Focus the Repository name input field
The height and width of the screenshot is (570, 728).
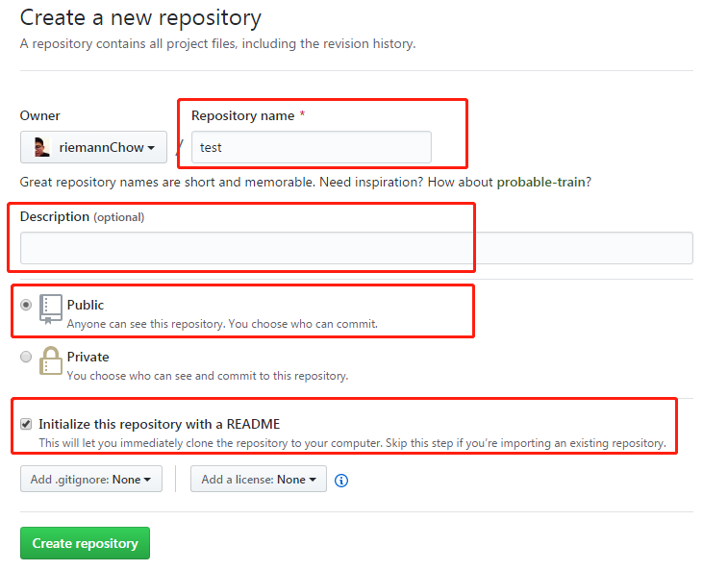[x=311, y=147]
